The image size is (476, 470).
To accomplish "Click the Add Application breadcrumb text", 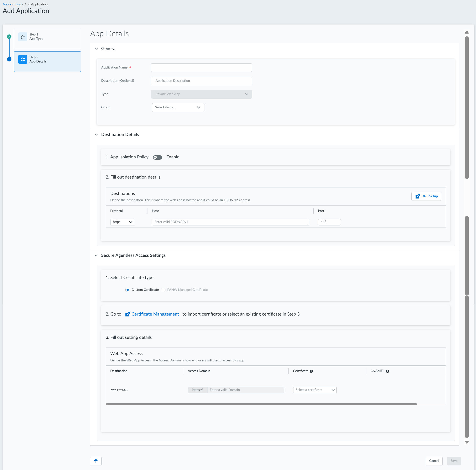I will tap(36, 4).
